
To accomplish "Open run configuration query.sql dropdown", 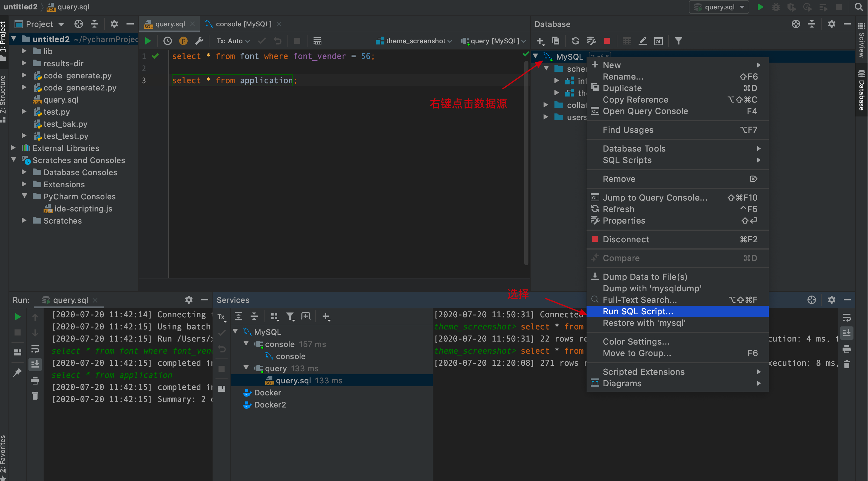I will pyautogui.click(x=719, y=7).
